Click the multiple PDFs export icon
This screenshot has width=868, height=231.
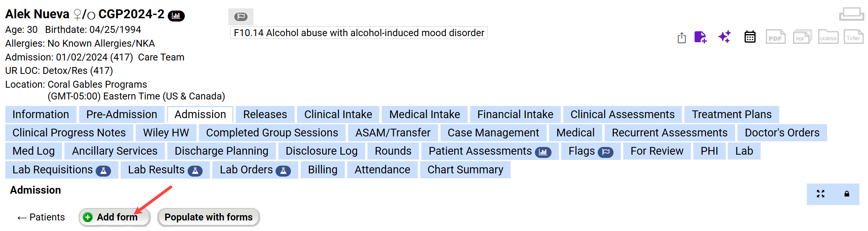802,37
